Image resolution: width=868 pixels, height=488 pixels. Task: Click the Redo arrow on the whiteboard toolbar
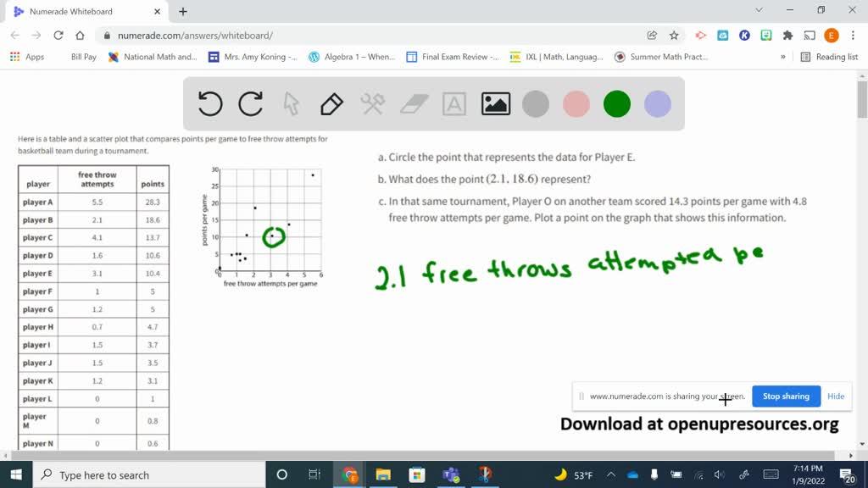tap(250, 103)
